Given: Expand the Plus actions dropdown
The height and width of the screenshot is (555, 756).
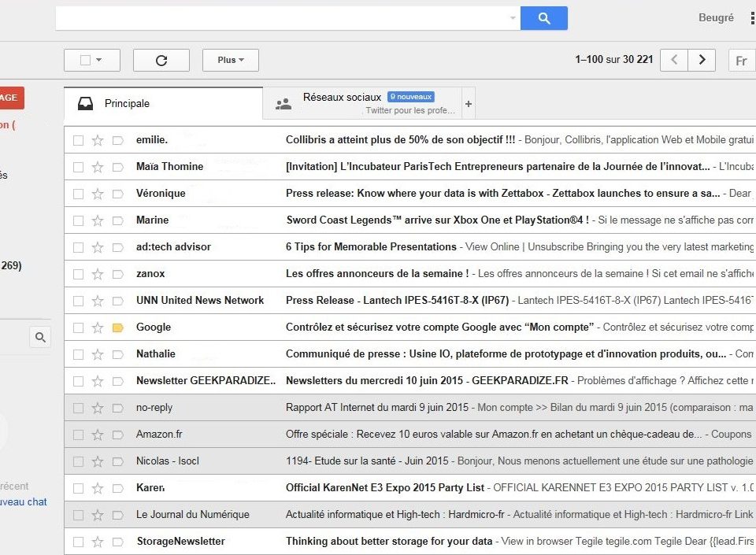Looking at the screenshot, I should (x=231, y=60).
